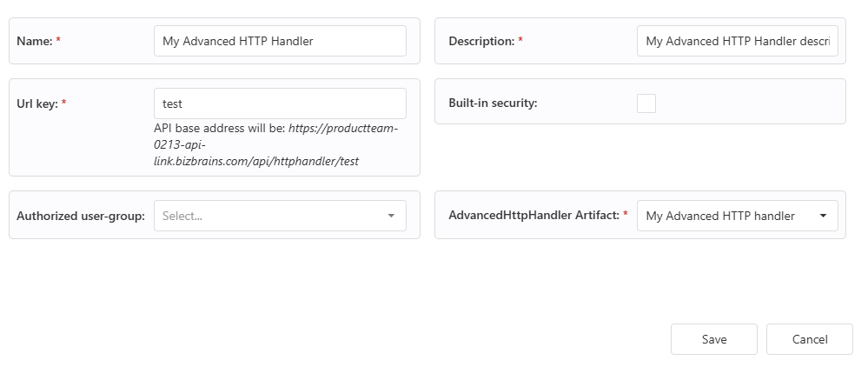Open AdvancedHttpHandler Artifact dropdown arrow

[823, 216]
